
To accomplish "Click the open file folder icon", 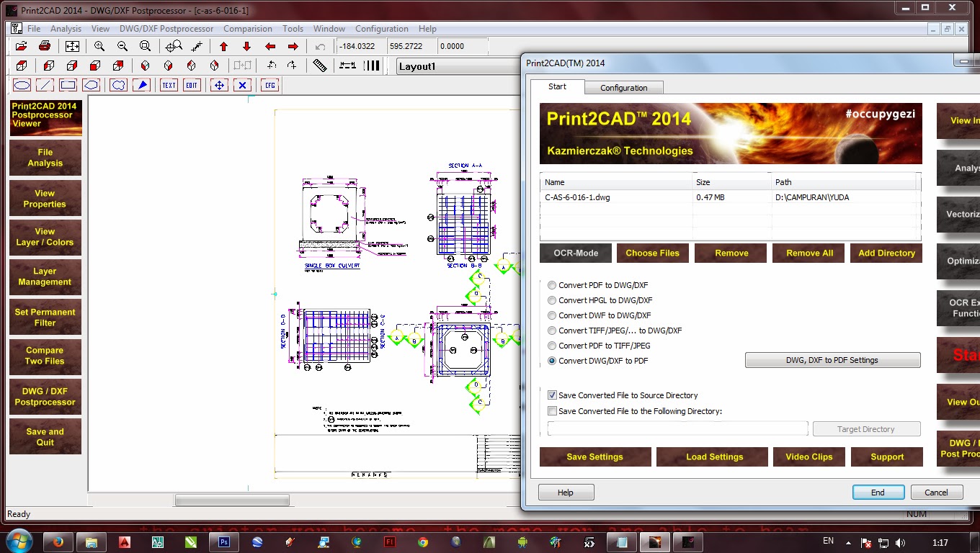I will point(22,46).
